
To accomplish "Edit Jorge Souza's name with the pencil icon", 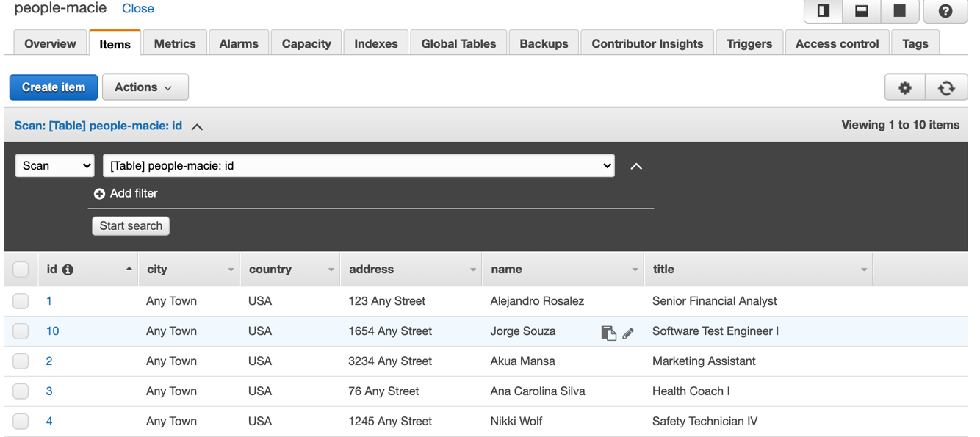I will (x=628, y=333).
